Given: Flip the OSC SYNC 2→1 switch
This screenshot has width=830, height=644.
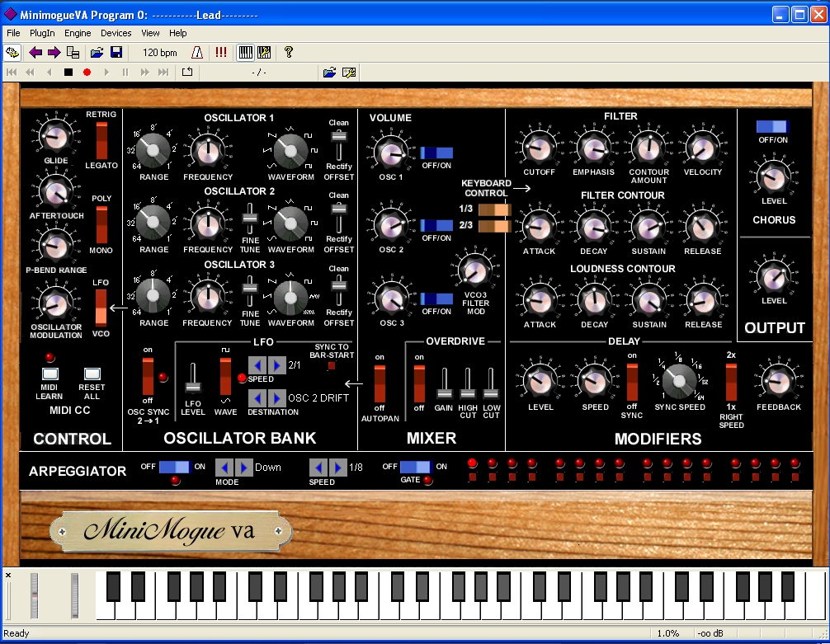Looking at the screenshot, I should click(x=148, y=376).
